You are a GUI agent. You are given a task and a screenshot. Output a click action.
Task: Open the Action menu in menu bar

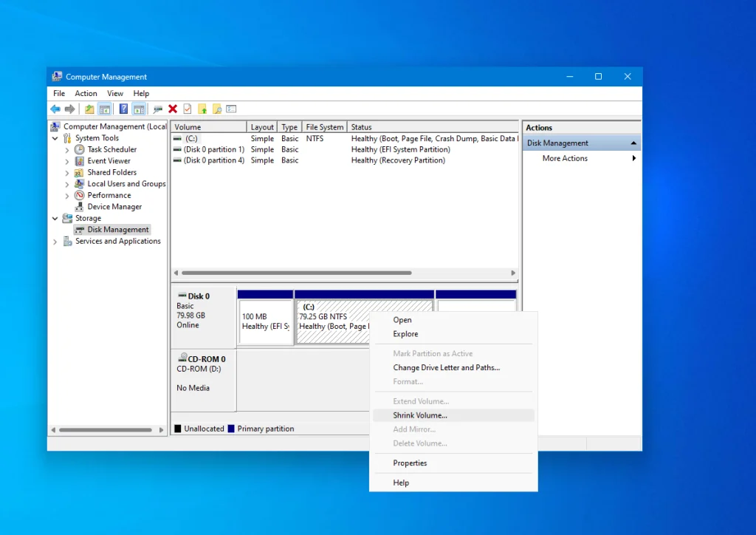[x=86, y=94]
